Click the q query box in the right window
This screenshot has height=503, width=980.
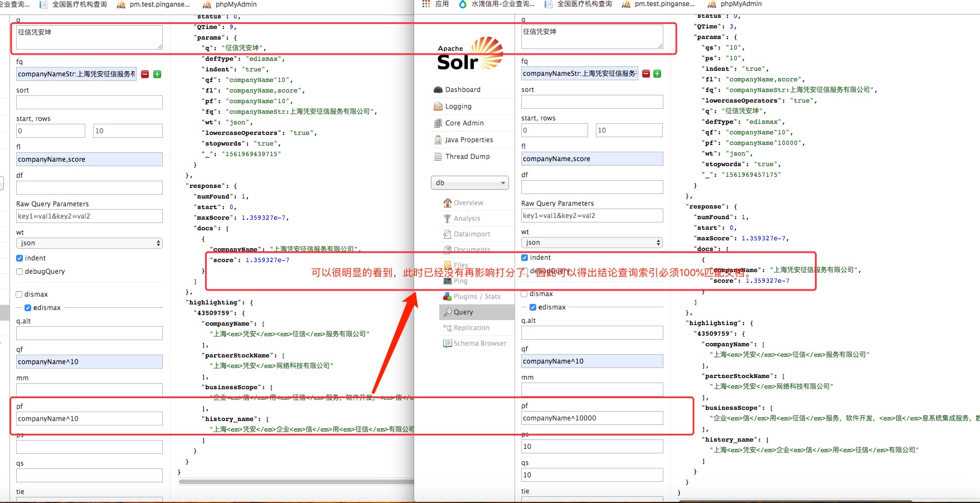(x=592, y=37)
